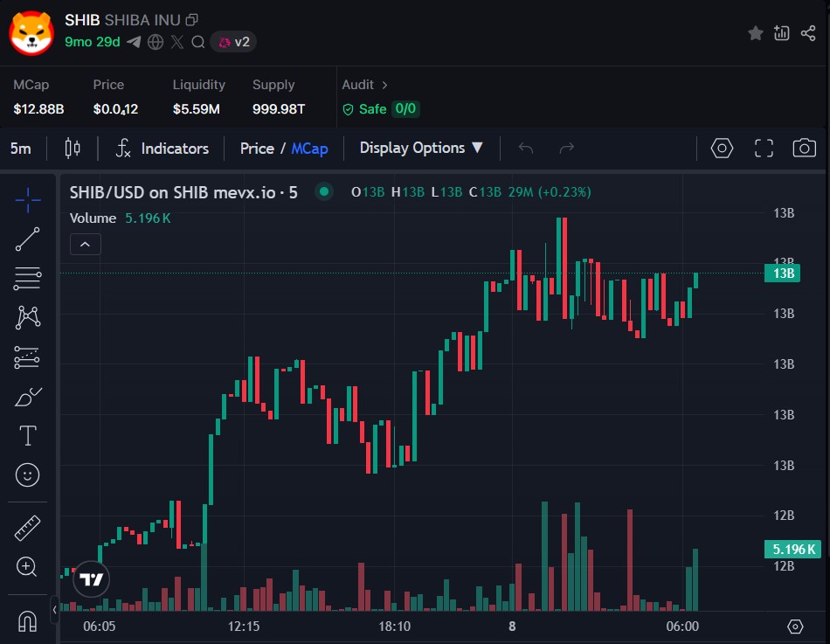Click the v2 pool badge
This screenshot has width=830, height=644.
pyautogui.click(x=233, y=42)
